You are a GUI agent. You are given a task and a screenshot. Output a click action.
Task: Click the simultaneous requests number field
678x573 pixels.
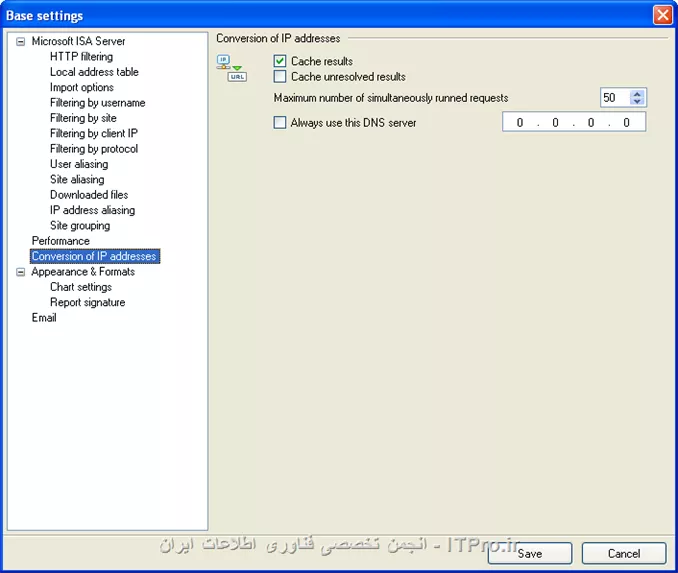(615, 97)
